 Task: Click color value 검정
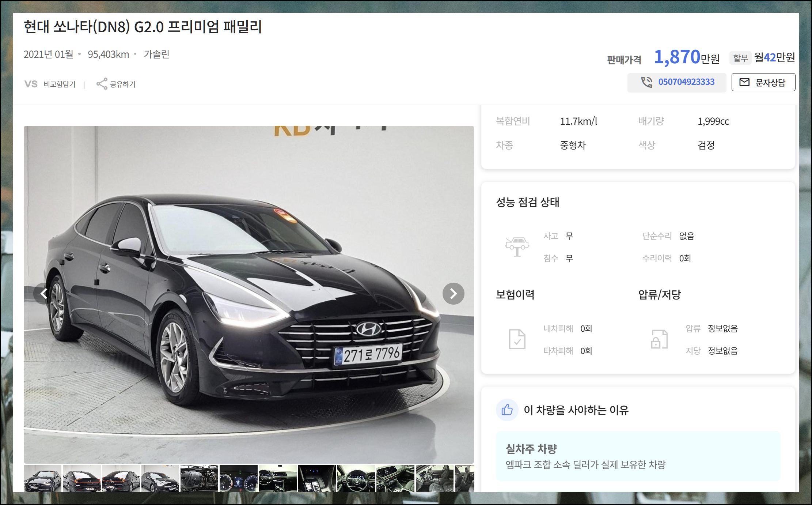click(x=706, y=145)
